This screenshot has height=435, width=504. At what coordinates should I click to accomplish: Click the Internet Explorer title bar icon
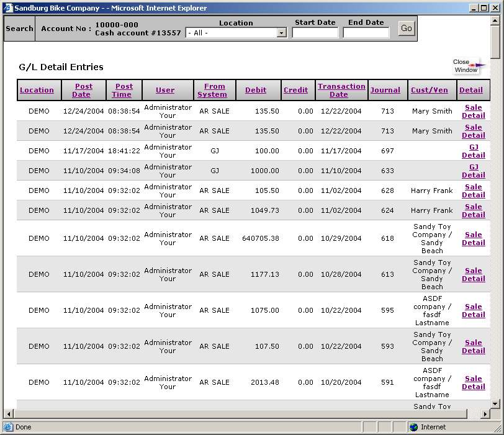coord(7,8)
